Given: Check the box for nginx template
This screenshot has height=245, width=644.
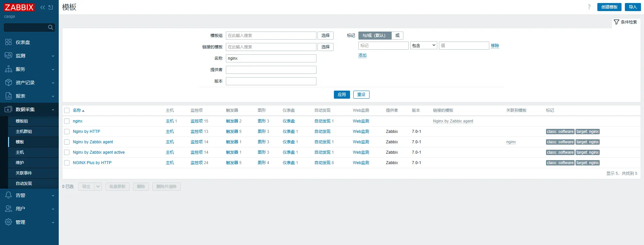Looking at the screenshot, I should 67,121.
